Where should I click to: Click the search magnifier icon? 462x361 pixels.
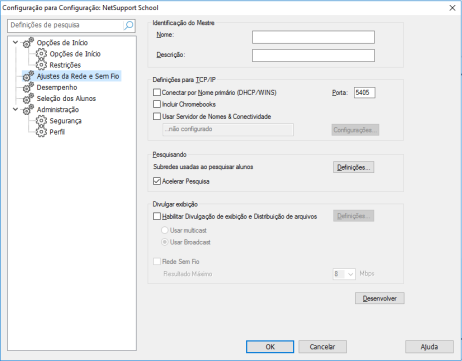[128, 25]
